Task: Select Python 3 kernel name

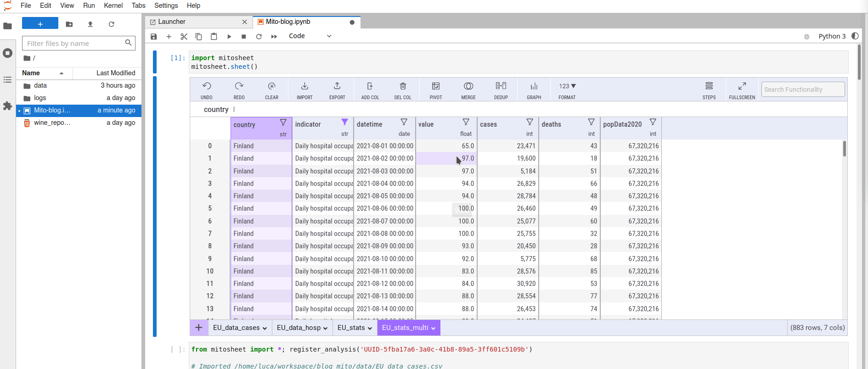Action: (x=832, y=36)
